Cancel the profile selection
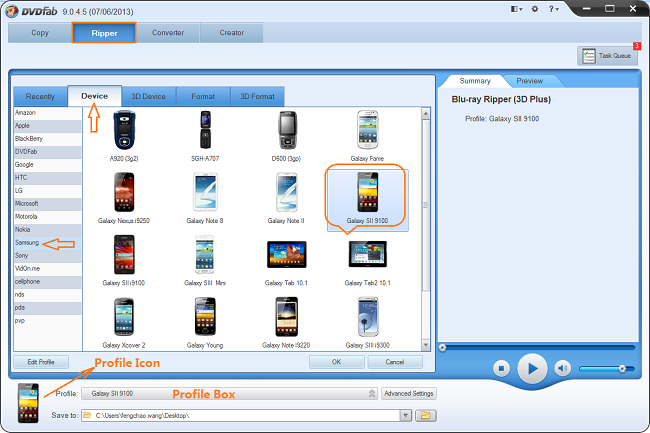 395,362
